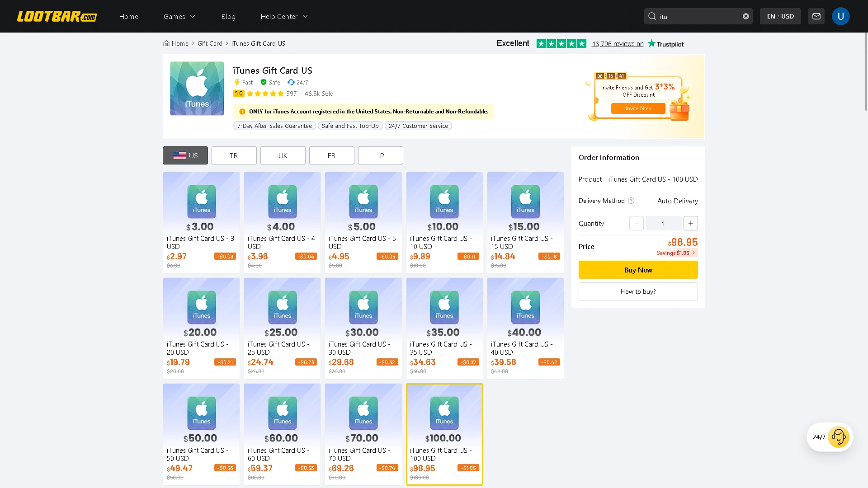Viewport: 868px width, 488px height.
Task: Open the EN / USD language currency selector
Action: tap(780, 16)
